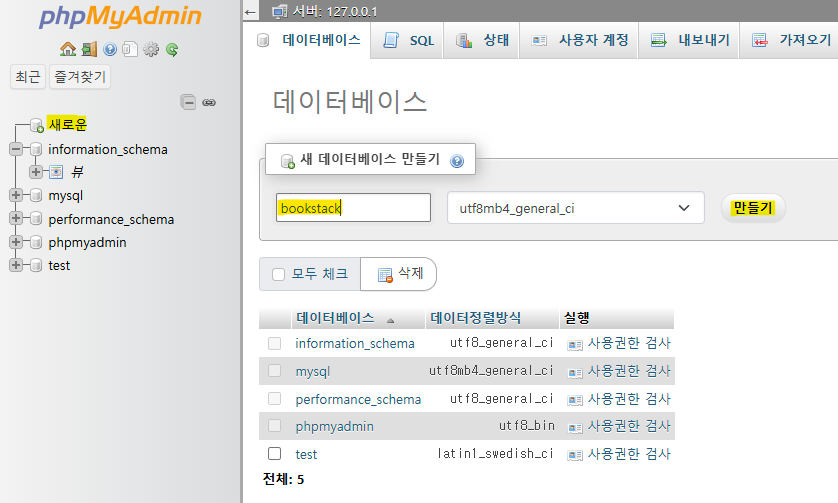Click 사용권한 검사 for the test database
Image resolution: width=838 pixels, height=503 pixels.
pos(628,454)
